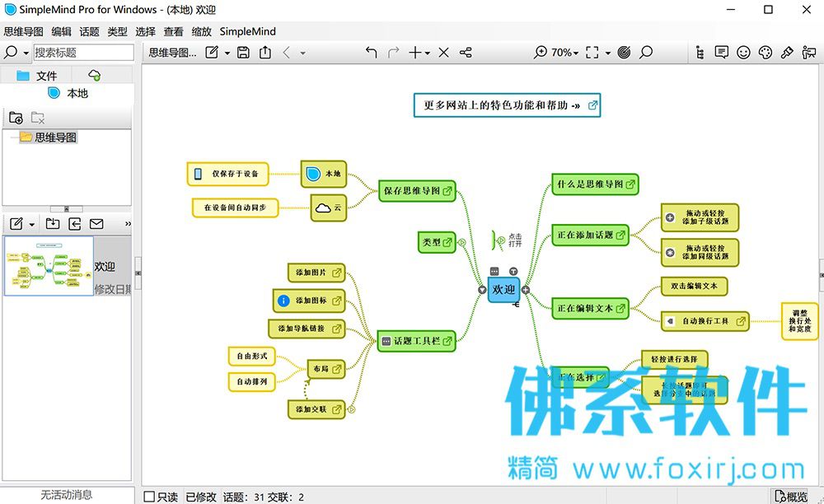Expand the » overflow toolbar chevron
Image resolution: width=824 pixels, height=504 pixels.
[128, 224]
